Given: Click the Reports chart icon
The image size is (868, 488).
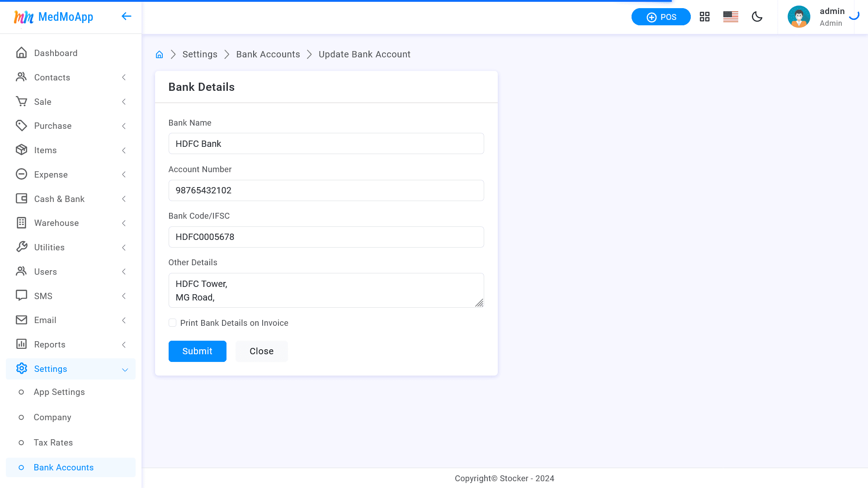Looking at the screenshot, I should click(x=21, y=344).
